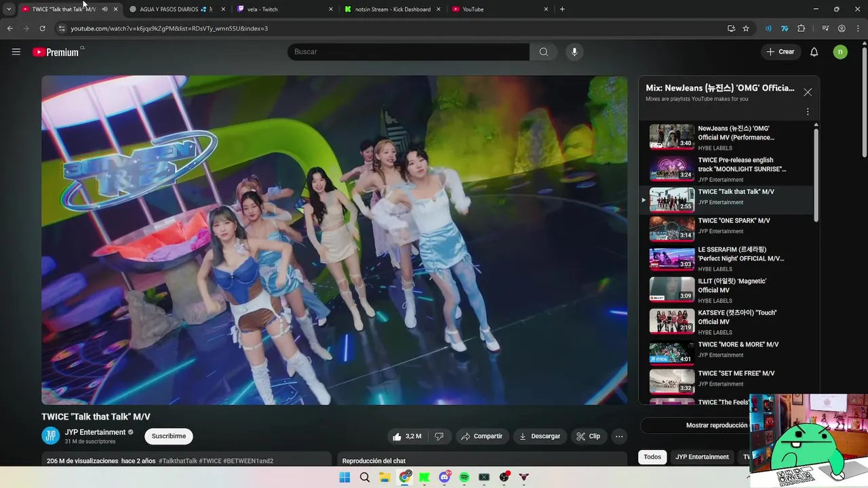Open Discord from taskbar

tap(445, 477)
